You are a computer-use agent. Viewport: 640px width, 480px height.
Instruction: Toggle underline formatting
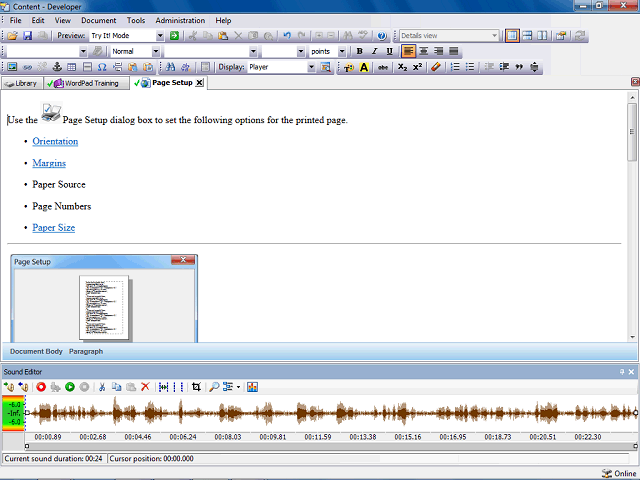389,51
